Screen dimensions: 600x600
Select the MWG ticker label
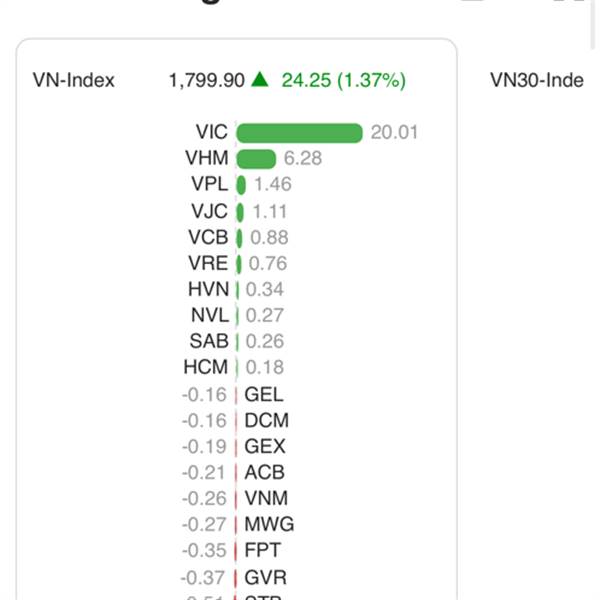coord(269,524)
